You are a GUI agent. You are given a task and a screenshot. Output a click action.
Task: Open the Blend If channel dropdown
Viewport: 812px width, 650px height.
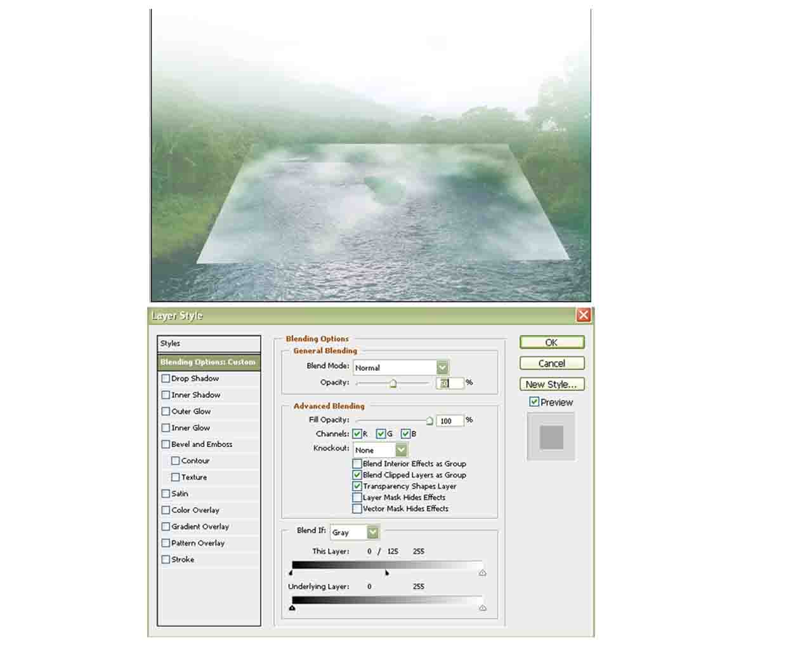click(373, 532)
